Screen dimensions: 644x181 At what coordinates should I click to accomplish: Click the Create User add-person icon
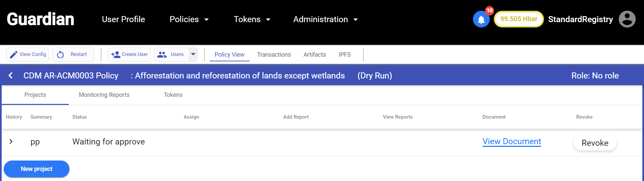coord(116,55)
